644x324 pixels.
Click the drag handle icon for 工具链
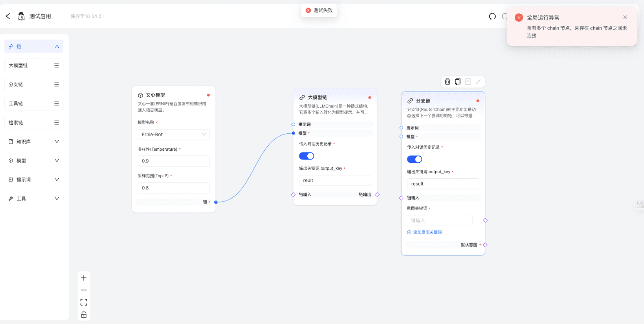(x=57, y=103)
